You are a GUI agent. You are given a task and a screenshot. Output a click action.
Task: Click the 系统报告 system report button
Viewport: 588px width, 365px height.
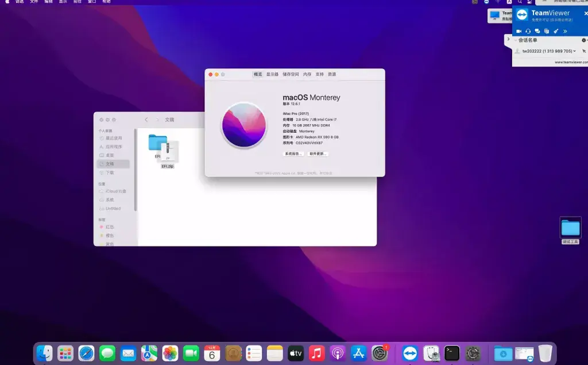click(293, 153)
